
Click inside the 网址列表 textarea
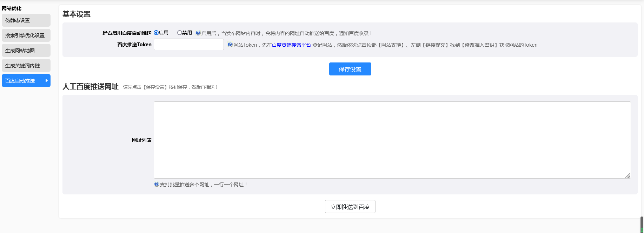(x=392, y=140)
